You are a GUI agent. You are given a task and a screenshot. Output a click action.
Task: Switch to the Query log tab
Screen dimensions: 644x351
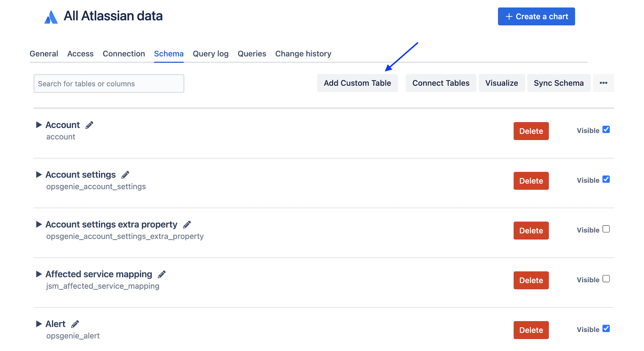pos(210,54)
